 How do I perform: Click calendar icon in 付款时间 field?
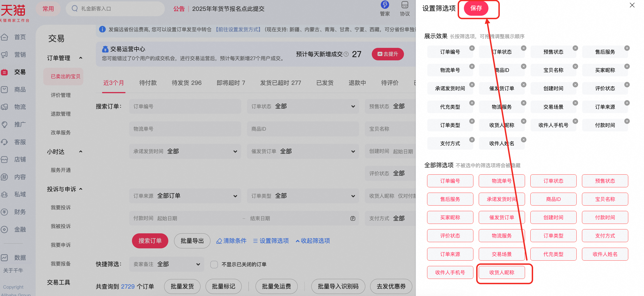pos(353,218)
